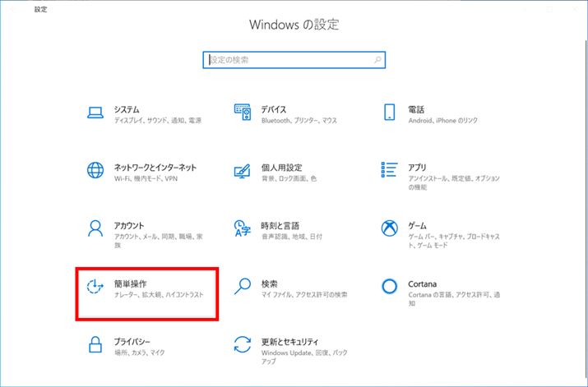Click the System laptop icon
Image resolution: width=588 pixels, height=387 pixels.
pos(96,113)
